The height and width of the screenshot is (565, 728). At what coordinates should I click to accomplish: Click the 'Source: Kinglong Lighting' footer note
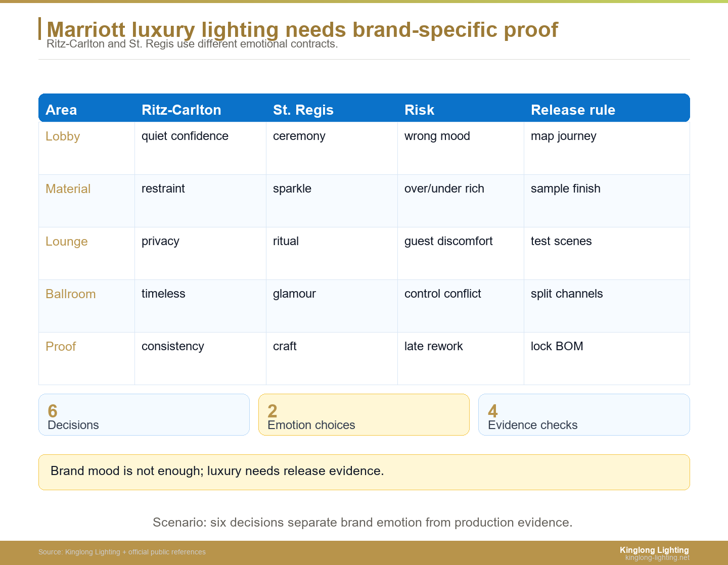[x=122, y=552]
